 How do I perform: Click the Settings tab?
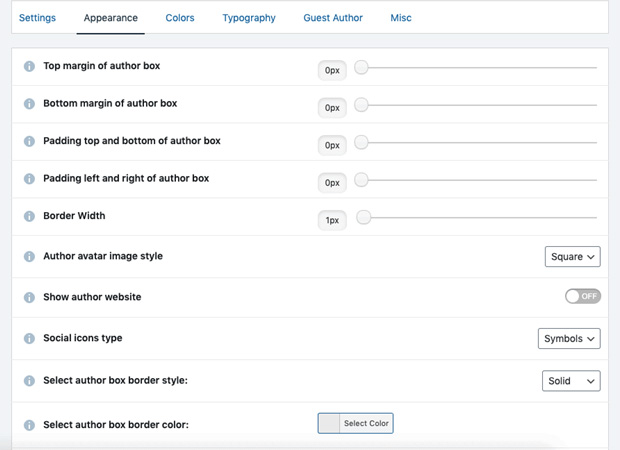click(x=37, y=18)
